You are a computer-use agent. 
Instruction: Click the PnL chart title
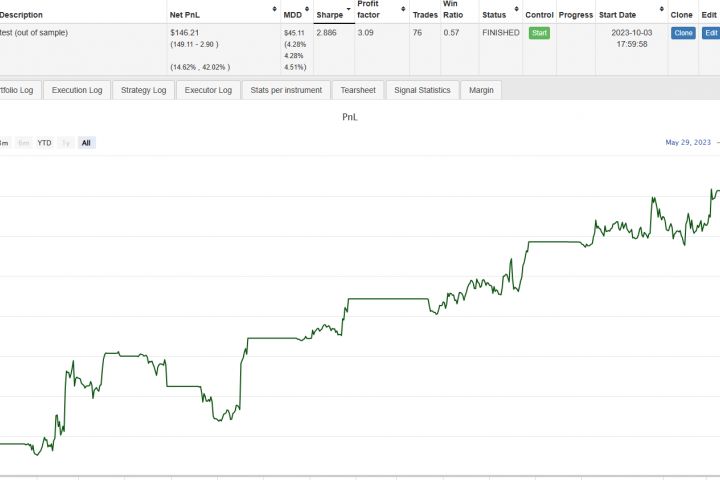point(350,117)
